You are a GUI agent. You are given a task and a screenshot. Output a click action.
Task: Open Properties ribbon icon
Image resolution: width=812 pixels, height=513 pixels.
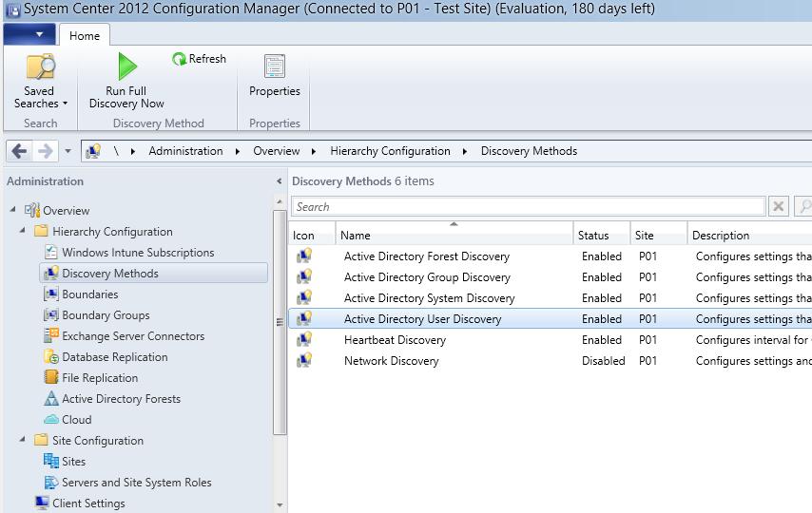click(275, 66)
